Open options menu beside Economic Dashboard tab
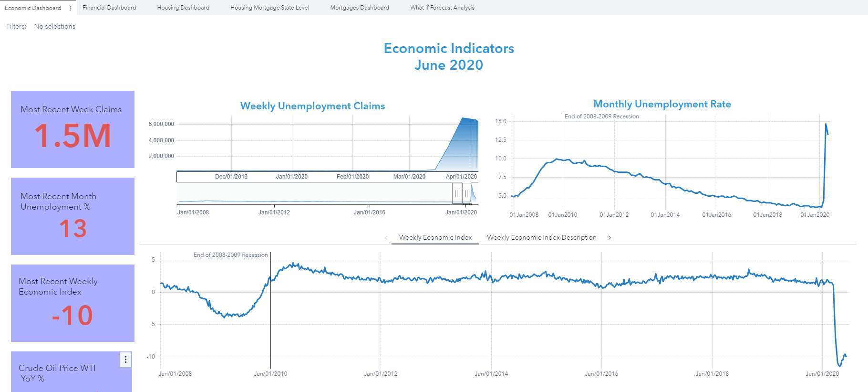The width and height of the screenshot is (868, 392). click(71, 8)
